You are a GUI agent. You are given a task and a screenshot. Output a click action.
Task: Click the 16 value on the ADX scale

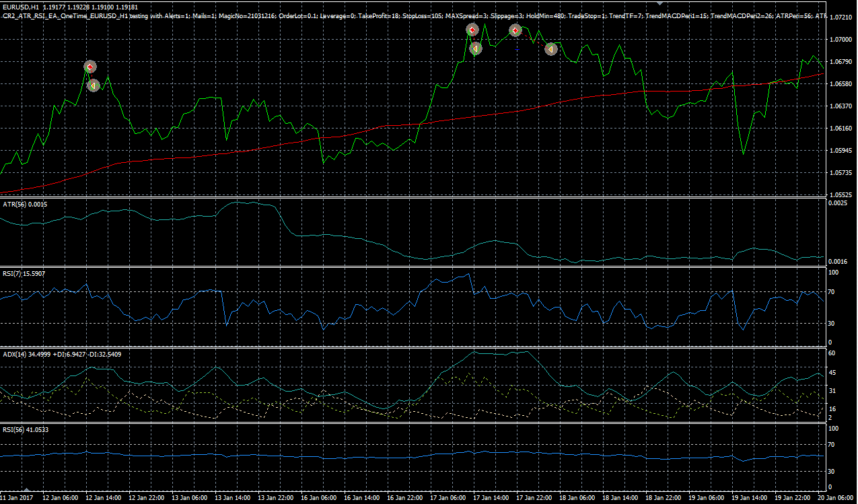[832, 409]
